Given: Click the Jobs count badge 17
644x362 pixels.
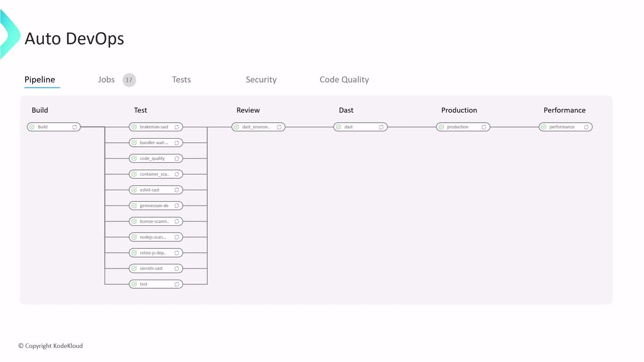Looking at the screenshot, I should click(x=129, y=80).
